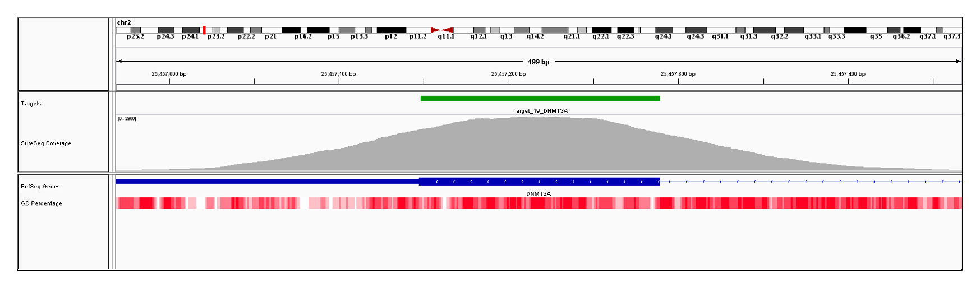Select cytoband q21.1 label
The height and width of the screenshot is (287, 980).
click(x=572, y=36)
